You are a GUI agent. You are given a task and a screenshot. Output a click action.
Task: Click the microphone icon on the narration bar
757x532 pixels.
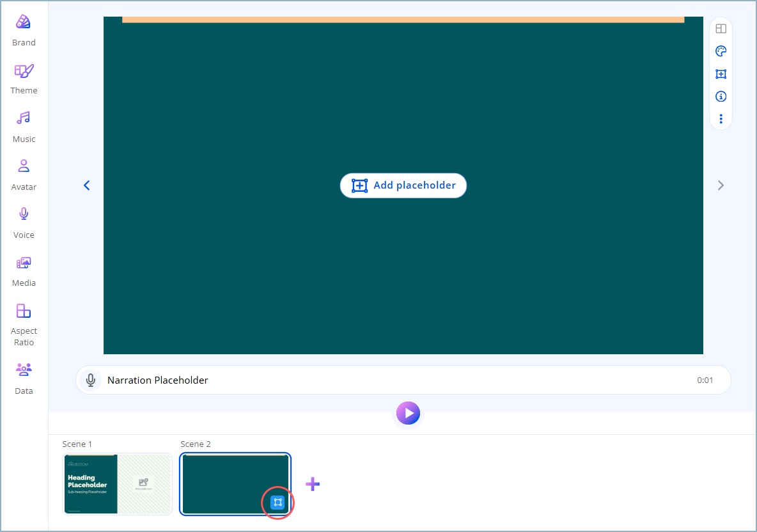coord(91,380)
